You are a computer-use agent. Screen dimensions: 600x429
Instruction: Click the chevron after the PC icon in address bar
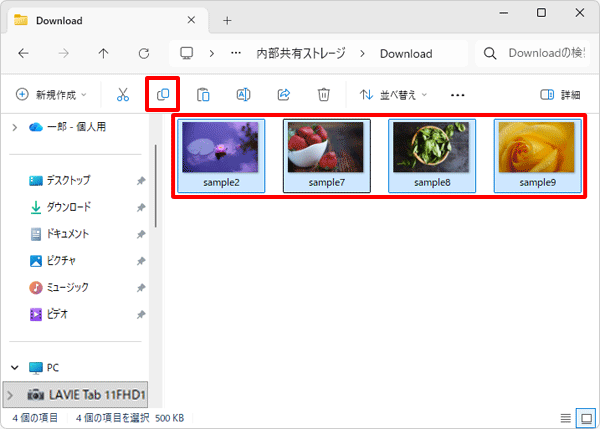tap(211, 54)
